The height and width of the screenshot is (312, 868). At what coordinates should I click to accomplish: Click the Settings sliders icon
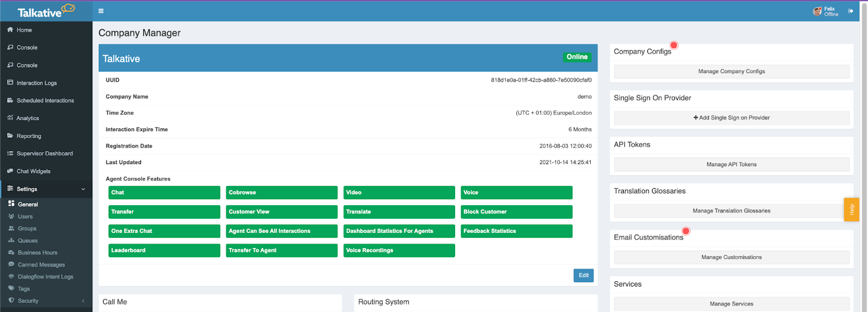[10, 188]
